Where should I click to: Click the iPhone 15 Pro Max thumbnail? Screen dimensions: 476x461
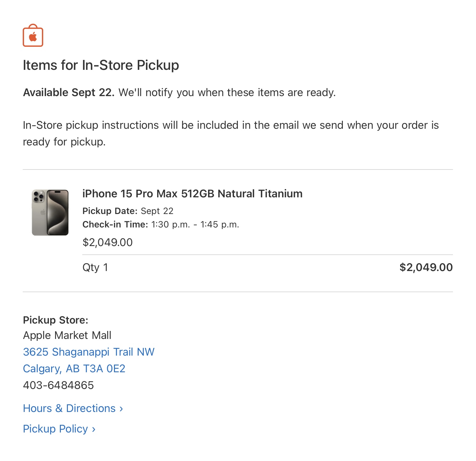pyautogui.click(x=50, y=212)
